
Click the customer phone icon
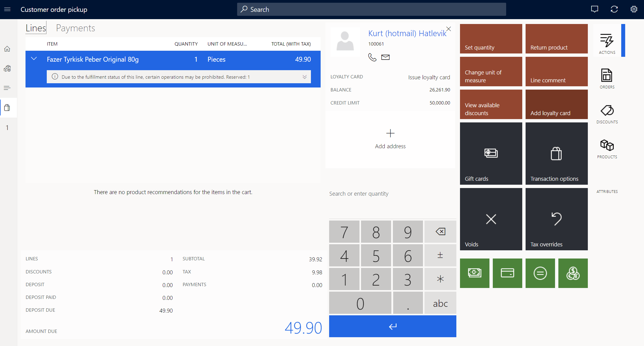[x=372, y=57]
